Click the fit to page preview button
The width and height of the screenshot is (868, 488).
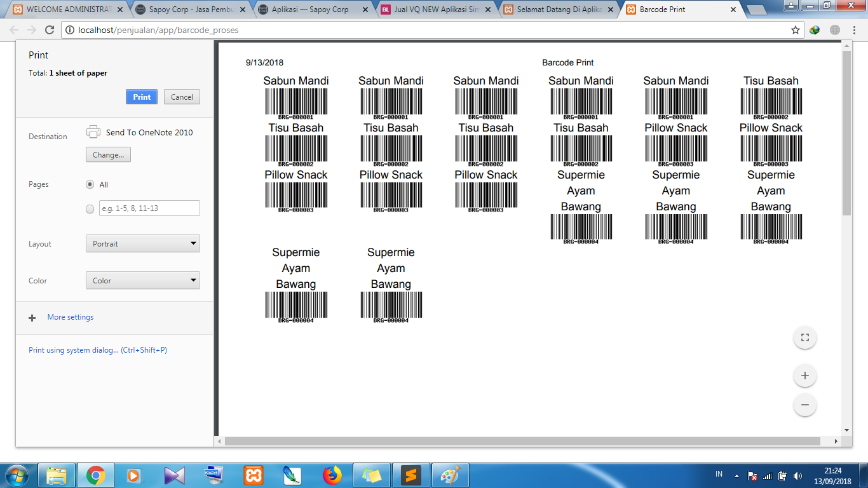(x=805, y=337)
